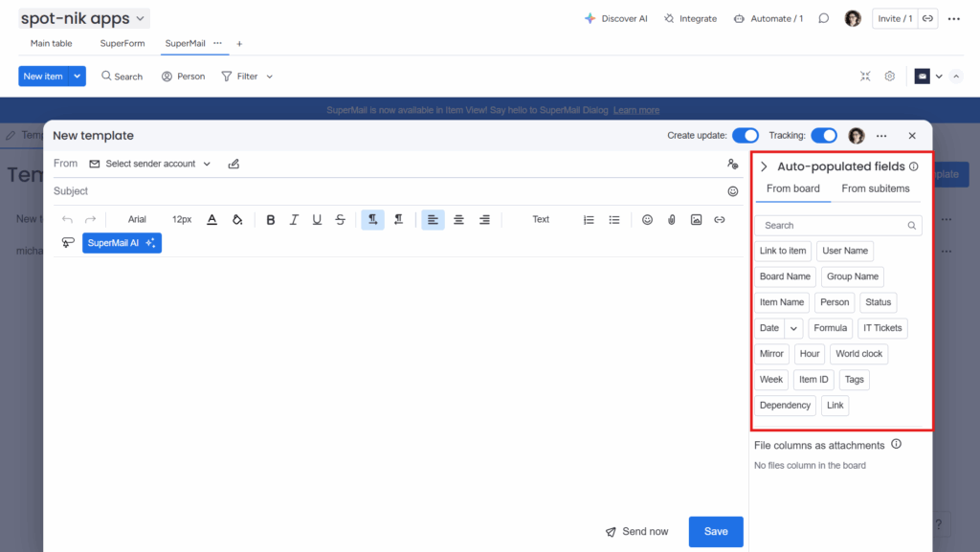Click the undo arrow in editor toolbar

tap(67, 219)
